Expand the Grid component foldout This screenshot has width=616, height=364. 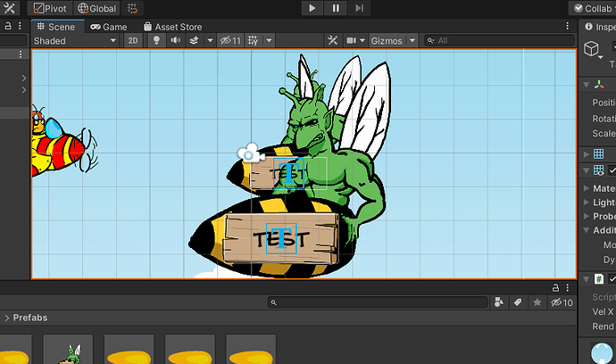pyautogui.click(x=587, y=154)
